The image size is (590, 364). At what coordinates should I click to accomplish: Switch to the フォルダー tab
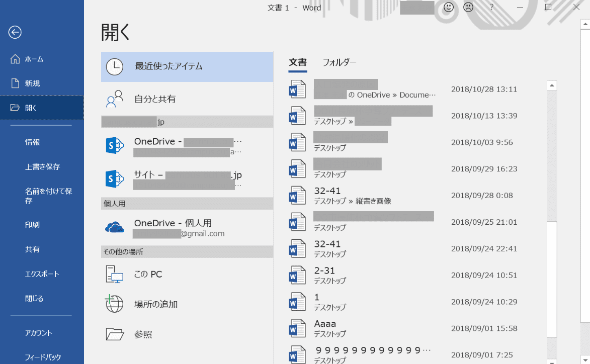click(x=340, y=62)
